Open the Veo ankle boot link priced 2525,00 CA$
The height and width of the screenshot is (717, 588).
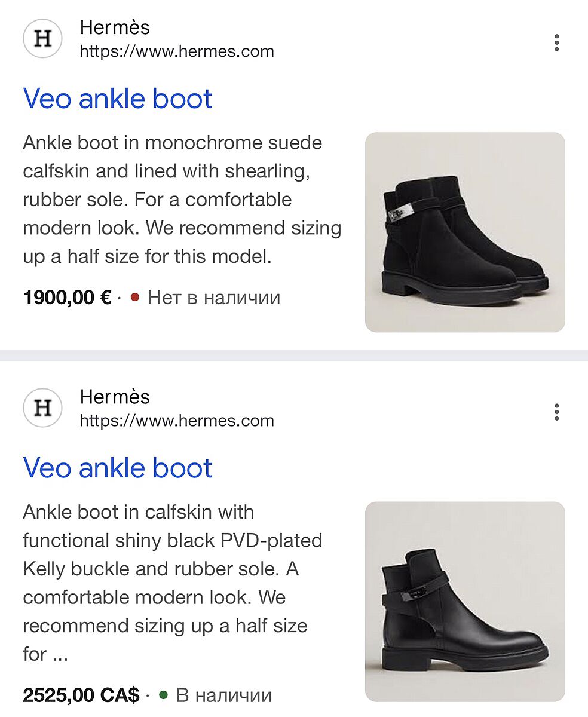(x=118, y=468)
